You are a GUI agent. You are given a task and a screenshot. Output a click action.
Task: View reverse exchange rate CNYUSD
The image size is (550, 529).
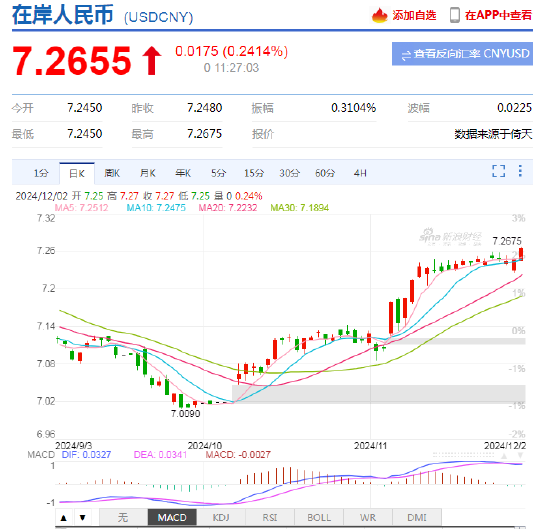click(x=462, y=54)
